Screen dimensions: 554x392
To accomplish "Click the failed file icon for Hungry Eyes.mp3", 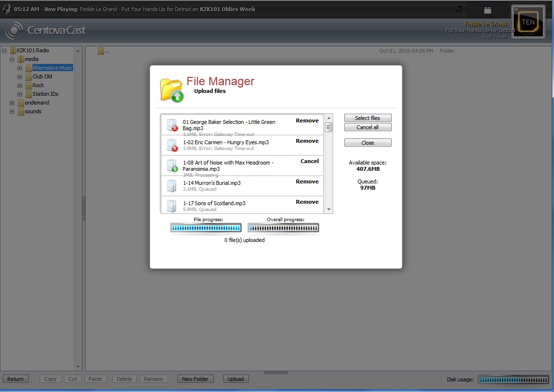I will point(172,145).
